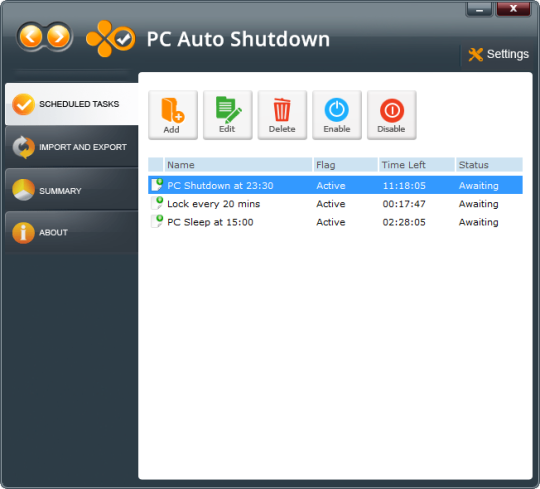Click the Scheduled Tasks checkmark icon

[x=23, y=104]
